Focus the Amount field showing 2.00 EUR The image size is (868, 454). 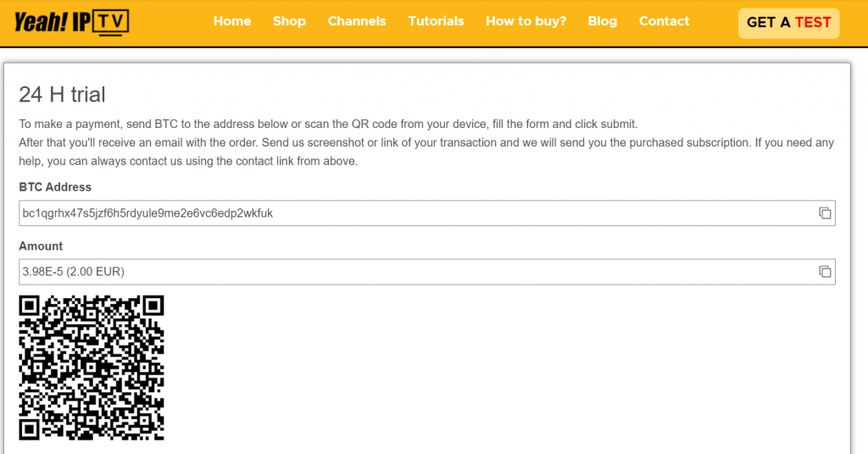coord(427,272)
